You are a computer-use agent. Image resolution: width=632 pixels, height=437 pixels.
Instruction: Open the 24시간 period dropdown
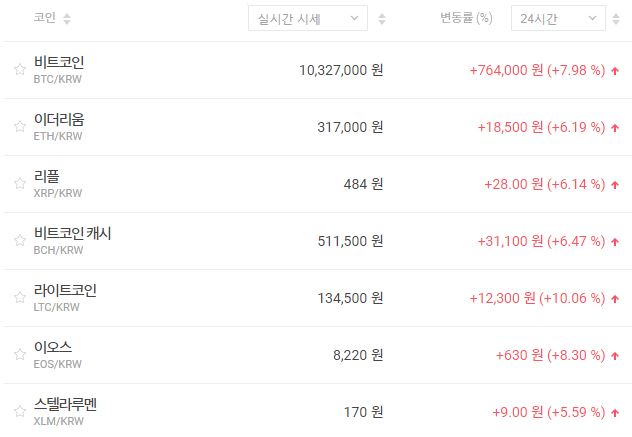coord(557,19)
